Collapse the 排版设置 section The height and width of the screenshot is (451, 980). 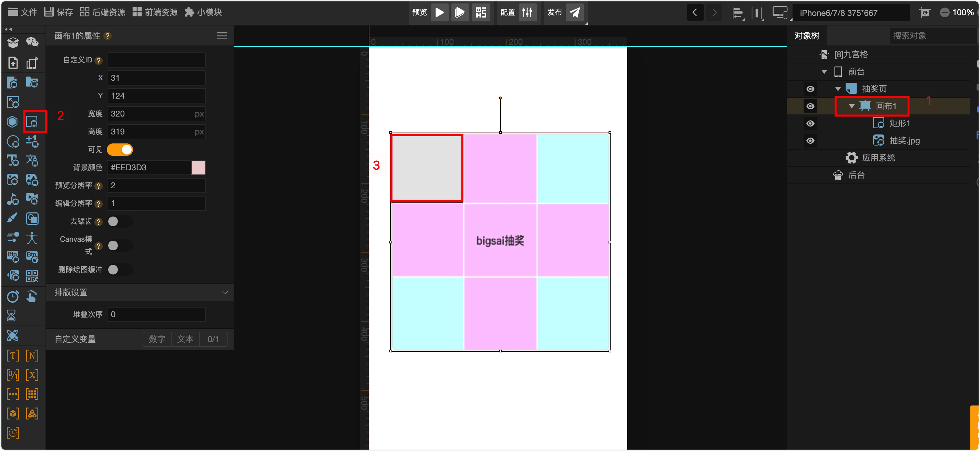pos(225,292)
